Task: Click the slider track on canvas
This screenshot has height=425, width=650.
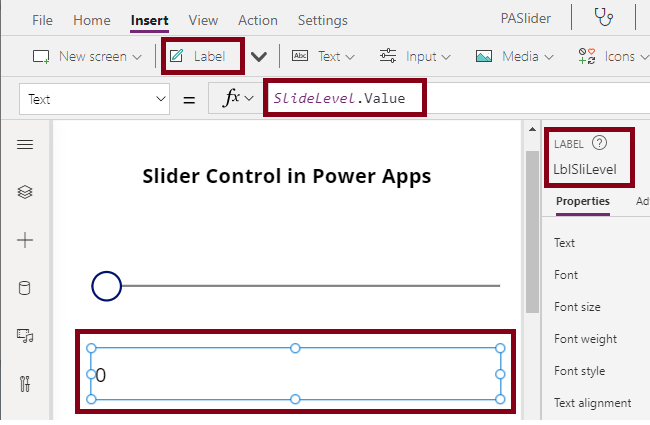Action: pyautogui.click(x=311, y=286)
